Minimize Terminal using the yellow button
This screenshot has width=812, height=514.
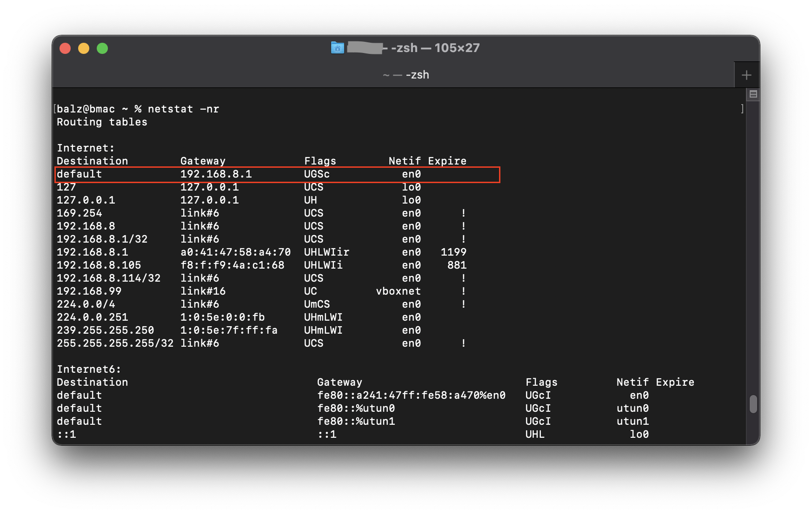coord(84,48)
